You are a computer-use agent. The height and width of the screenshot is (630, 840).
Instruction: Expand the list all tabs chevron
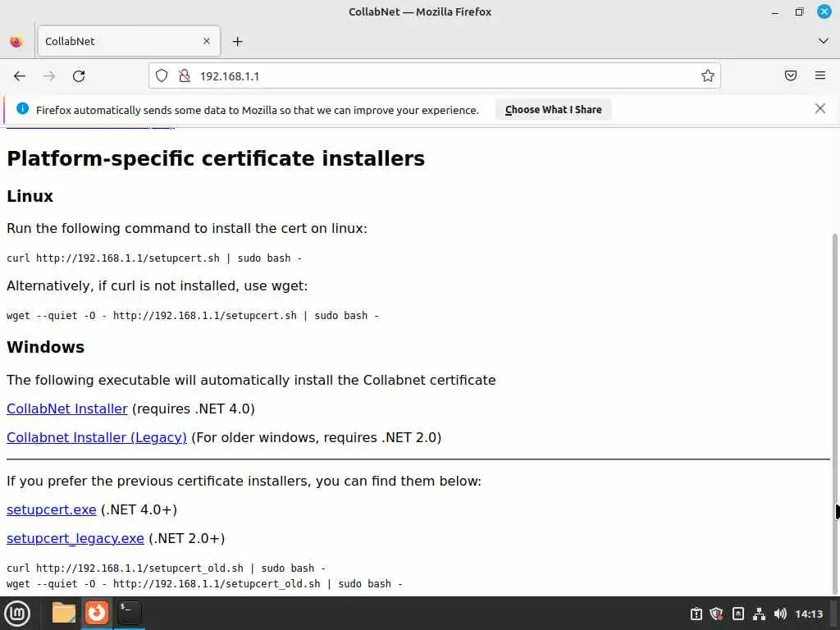(x=824, y=41)
